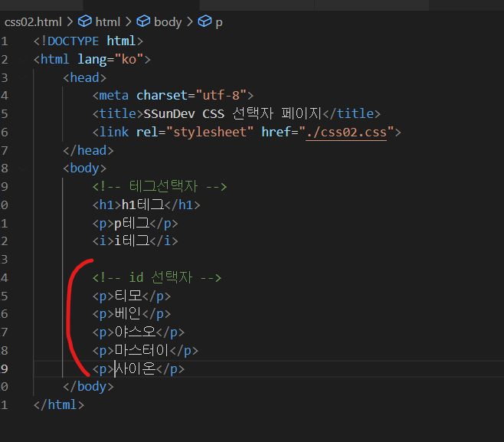Click the i테그 italic line
The height and width of the screenshot is (442, 504).
pos(136,241)
